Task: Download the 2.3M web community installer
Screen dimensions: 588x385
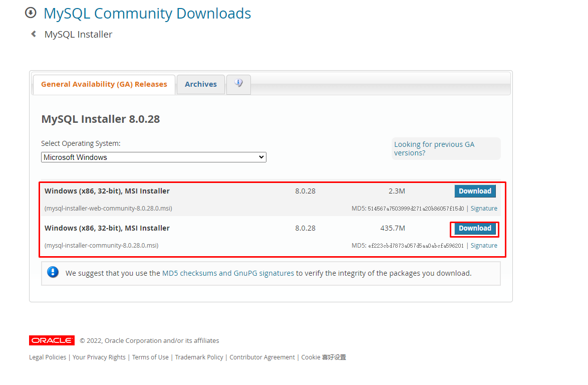Action: (475, 191)
